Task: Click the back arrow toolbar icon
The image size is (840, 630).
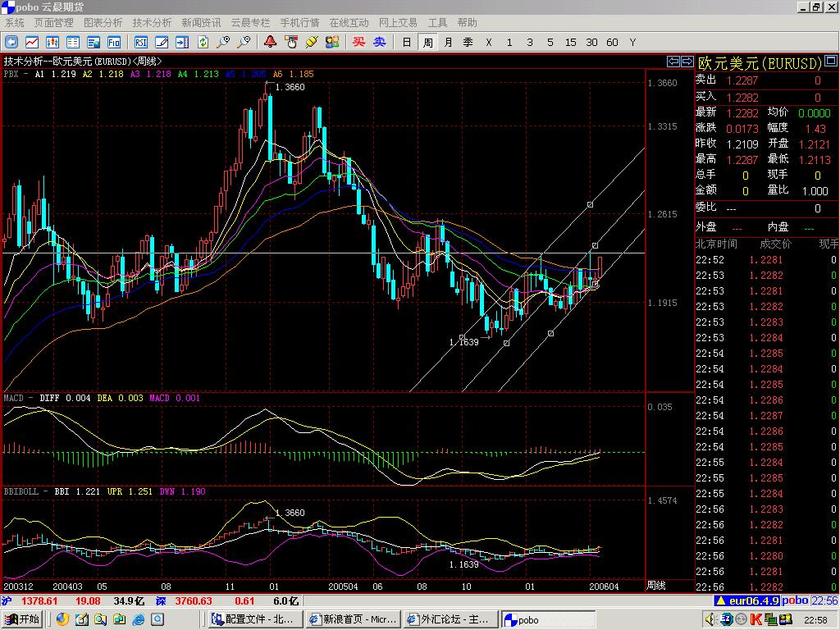Action: click(11, 43)
